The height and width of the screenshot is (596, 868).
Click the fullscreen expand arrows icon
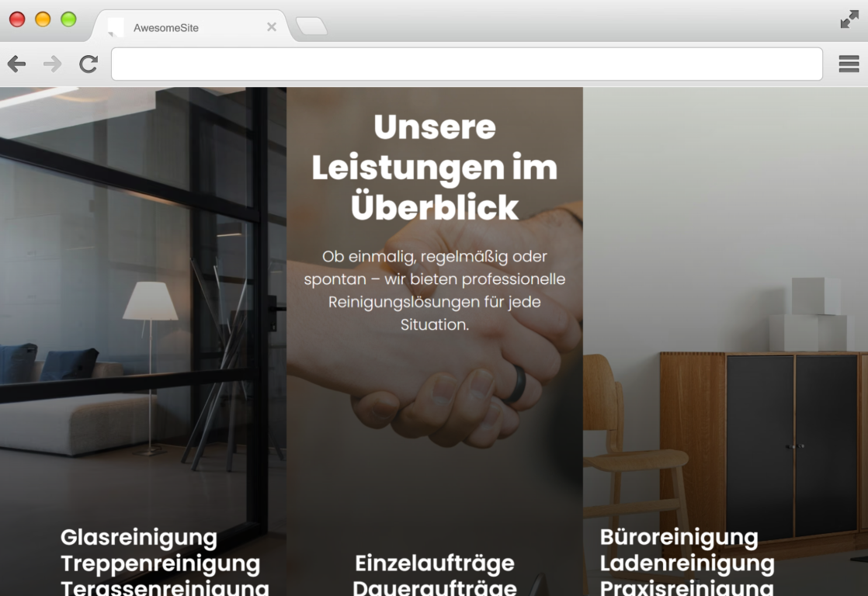pyautogui.click(x=849, y=19)
